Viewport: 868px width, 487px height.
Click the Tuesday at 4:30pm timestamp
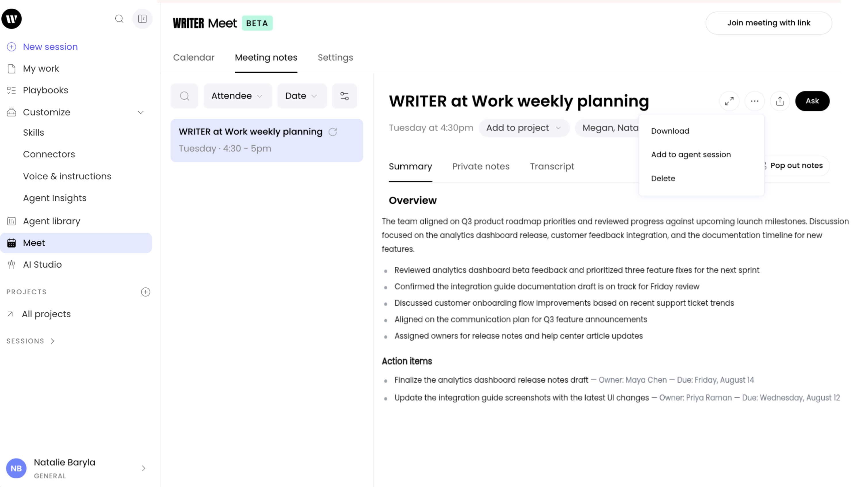pyautogui.click(x=431, y=128)
